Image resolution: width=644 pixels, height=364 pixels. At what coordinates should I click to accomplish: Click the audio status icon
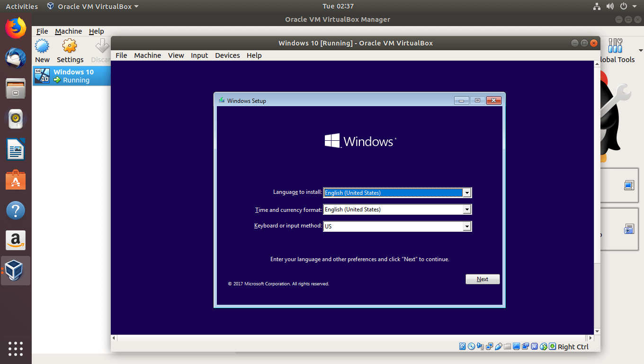pyautogui.click(x=480, y=346)
